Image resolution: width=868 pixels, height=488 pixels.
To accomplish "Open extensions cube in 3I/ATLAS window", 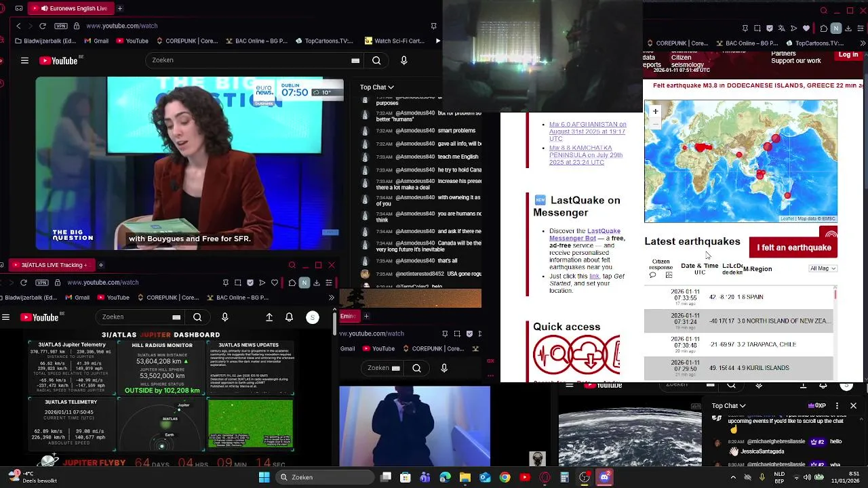I will (292, 283).
